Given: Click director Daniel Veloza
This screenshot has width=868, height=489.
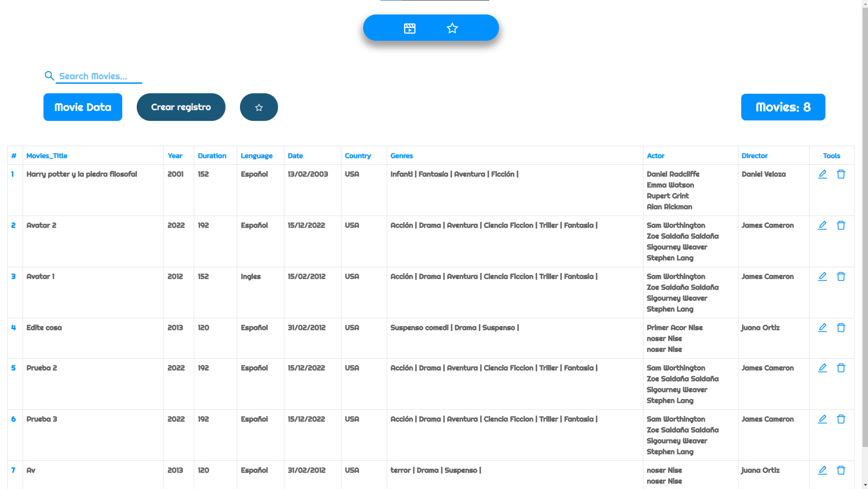Looking at the screenshot, I should click(764, 174).
